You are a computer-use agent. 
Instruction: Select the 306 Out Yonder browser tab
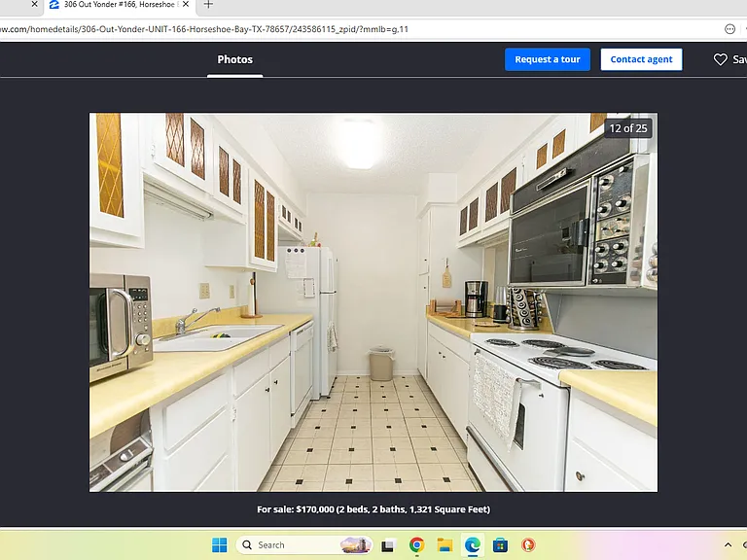pos(119,5)
